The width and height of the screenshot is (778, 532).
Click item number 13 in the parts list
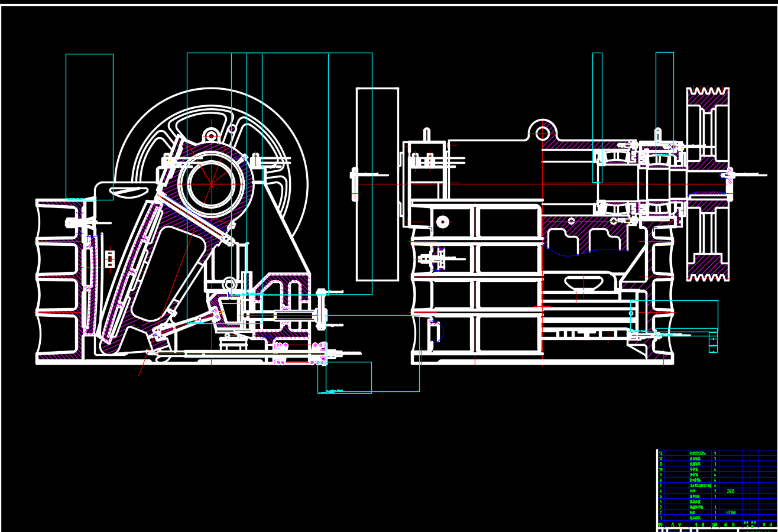[660, 453]
